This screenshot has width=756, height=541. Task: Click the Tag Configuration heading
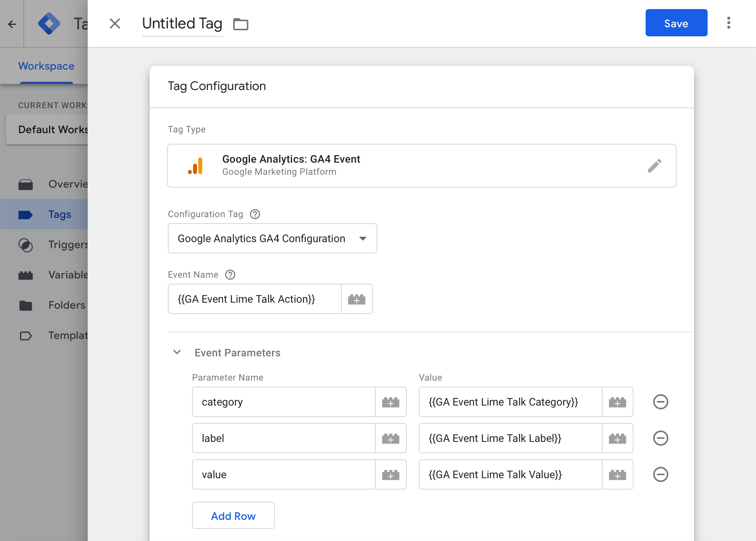tap(217, 86)
